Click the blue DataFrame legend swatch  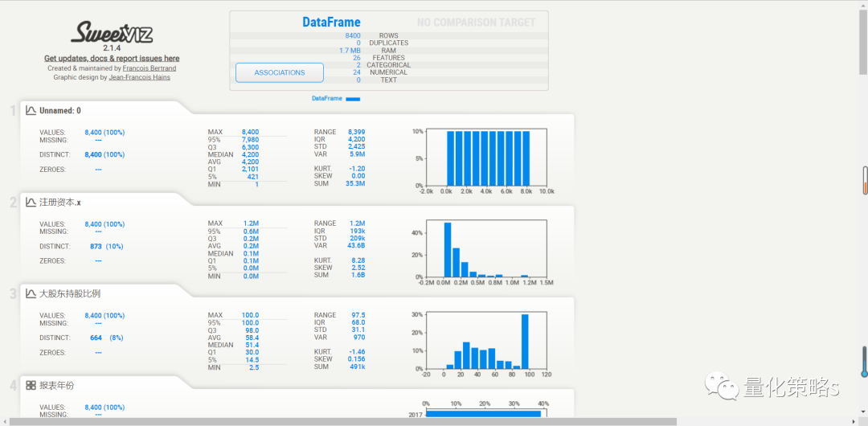click(353, 99)
